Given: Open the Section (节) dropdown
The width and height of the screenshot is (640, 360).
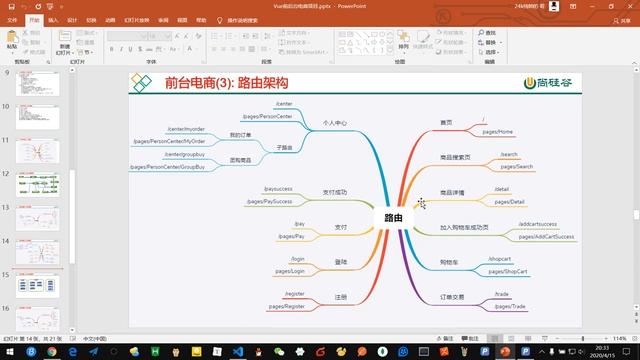Looking at the screenshot, I should (85, 52).
